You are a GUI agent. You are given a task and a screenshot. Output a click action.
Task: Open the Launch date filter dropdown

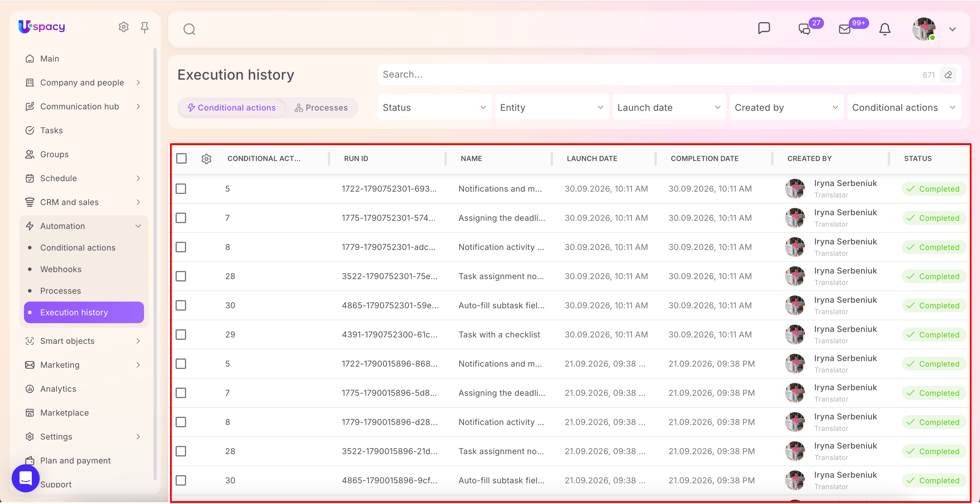coord(669,108)
